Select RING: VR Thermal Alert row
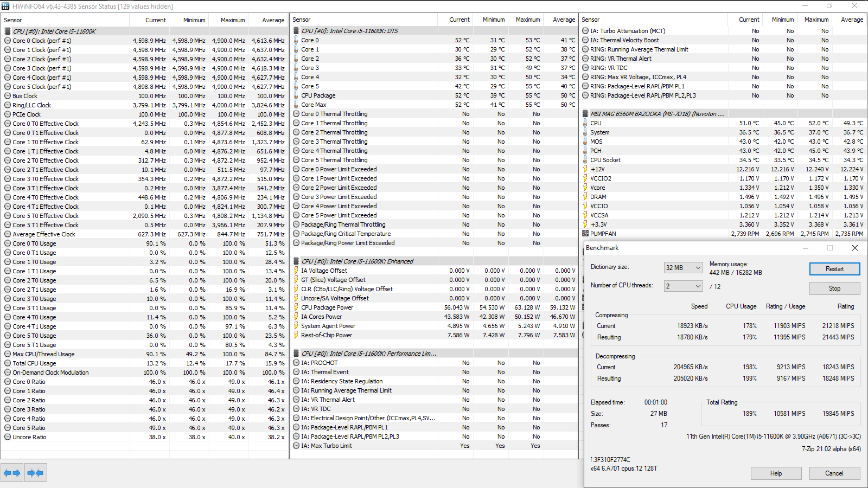 click(723, 59)
